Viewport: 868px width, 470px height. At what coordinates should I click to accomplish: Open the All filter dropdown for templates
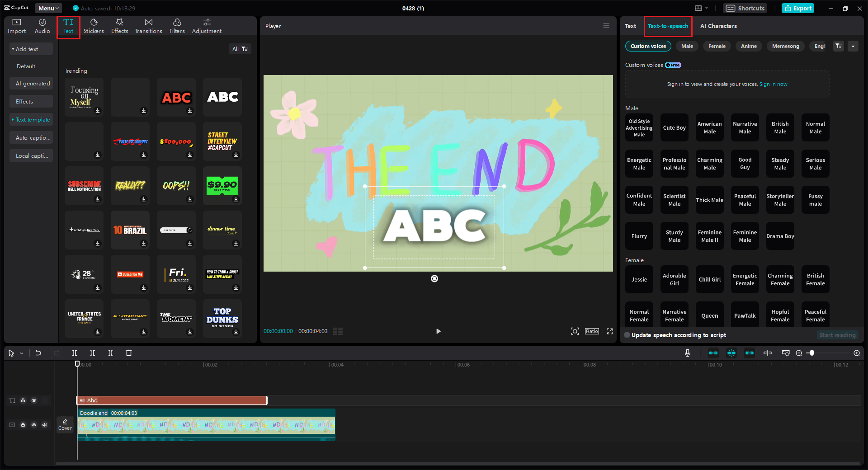click(240, 49)
